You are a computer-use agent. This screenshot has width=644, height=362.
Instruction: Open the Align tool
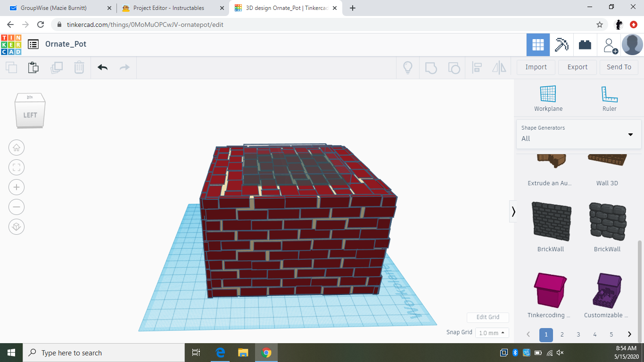[477, 67]
